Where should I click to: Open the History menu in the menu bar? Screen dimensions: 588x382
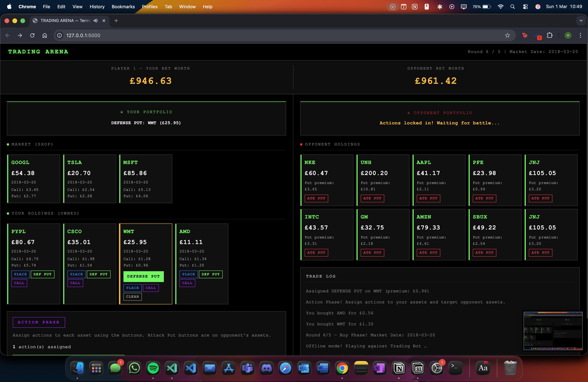97,7
